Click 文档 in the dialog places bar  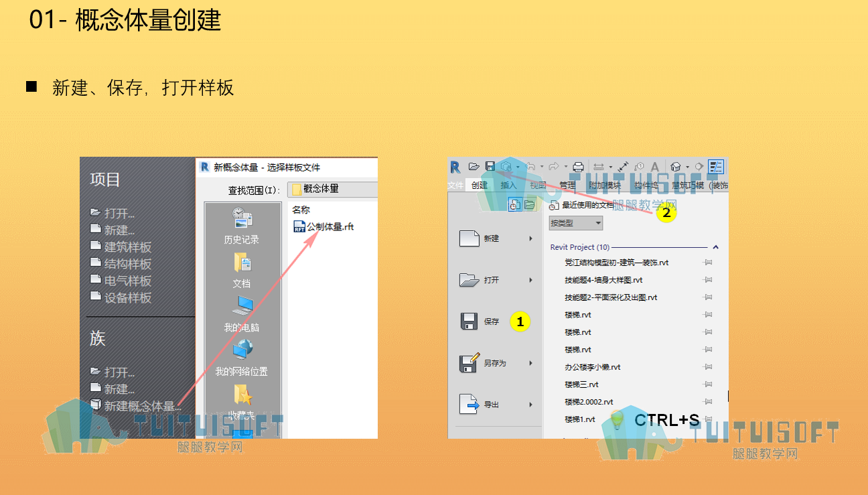[242, 269]
